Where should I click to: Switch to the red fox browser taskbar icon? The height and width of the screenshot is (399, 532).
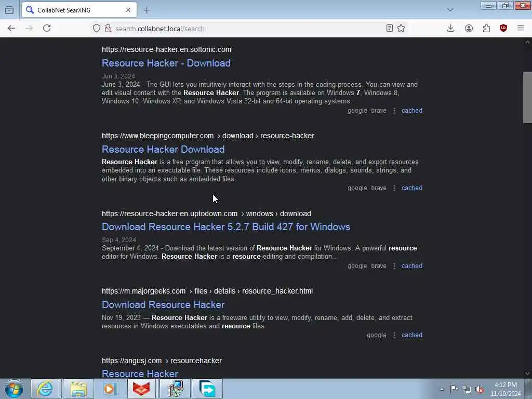click(x=141, y=389)
